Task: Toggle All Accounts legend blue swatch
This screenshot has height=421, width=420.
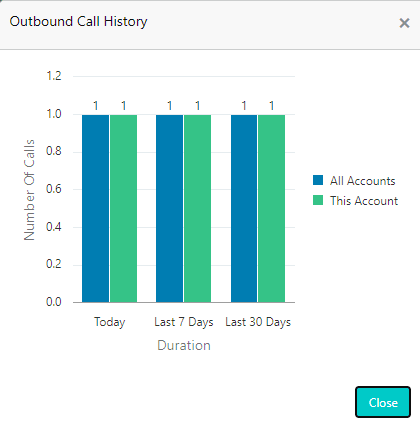Action: 318,180
